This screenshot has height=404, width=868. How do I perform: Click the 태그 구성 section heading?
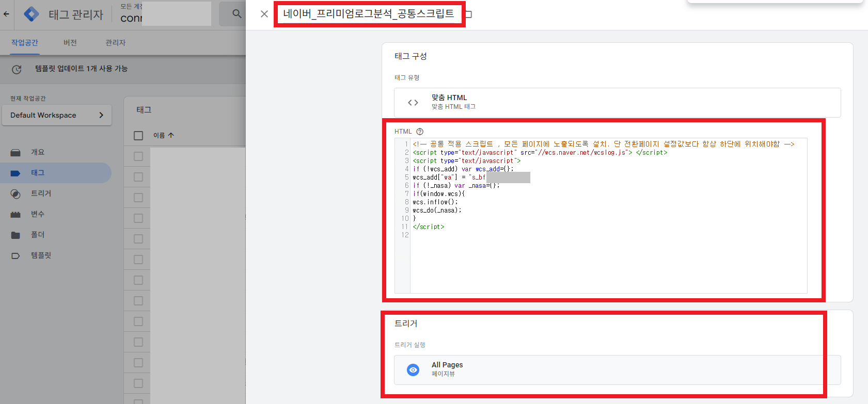pos(411,56)
